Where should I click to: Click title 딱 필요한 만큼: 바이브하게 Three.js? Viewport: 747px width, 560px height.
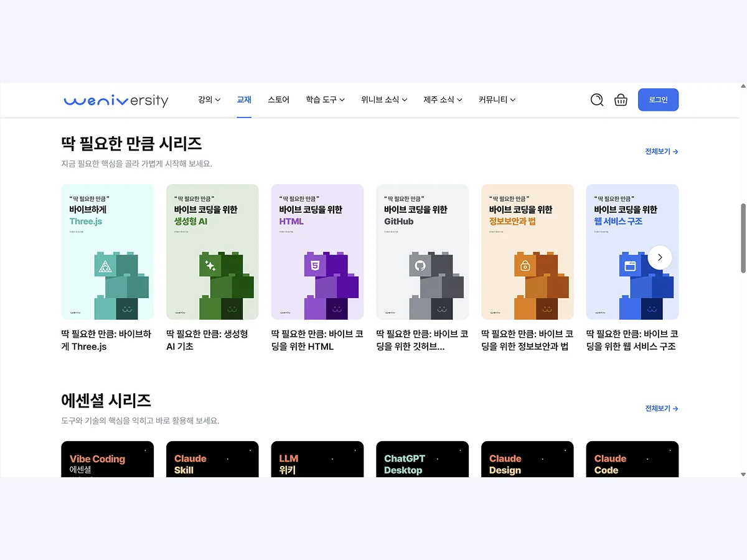click(106, 340)
